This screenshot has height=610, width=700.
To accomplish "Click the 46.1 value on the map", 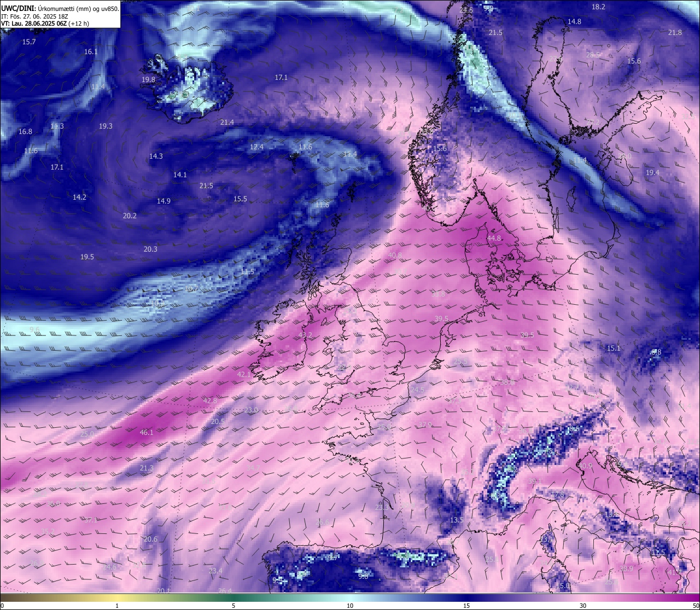I will (147, 432).
